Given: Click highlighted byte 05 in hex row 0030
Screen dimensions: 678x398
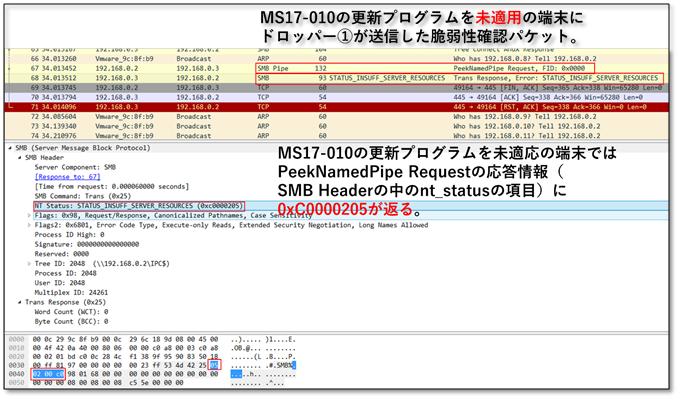Looking at the screenshot, I should pos(214,366).
